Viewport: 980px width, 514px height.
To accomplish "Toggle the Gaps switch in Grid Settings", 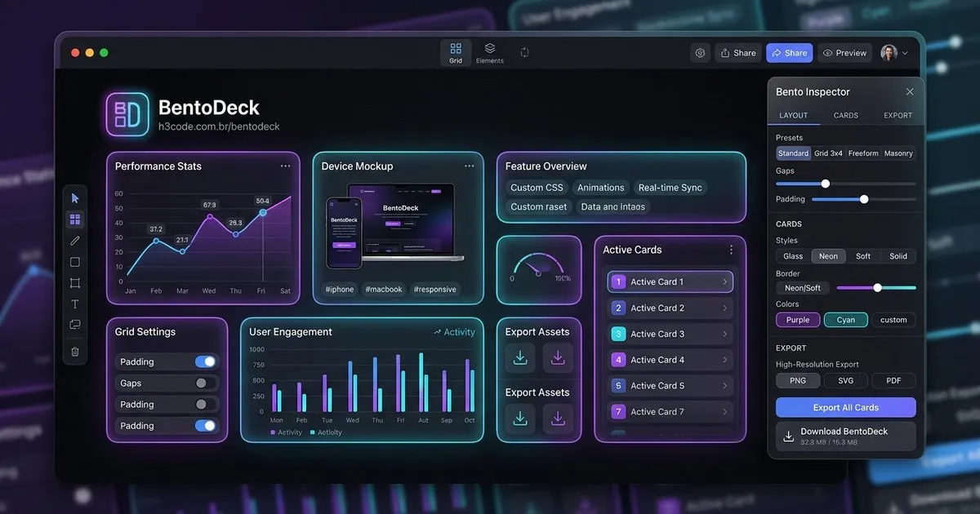I will pyautogui.click(x=206, y=383).
